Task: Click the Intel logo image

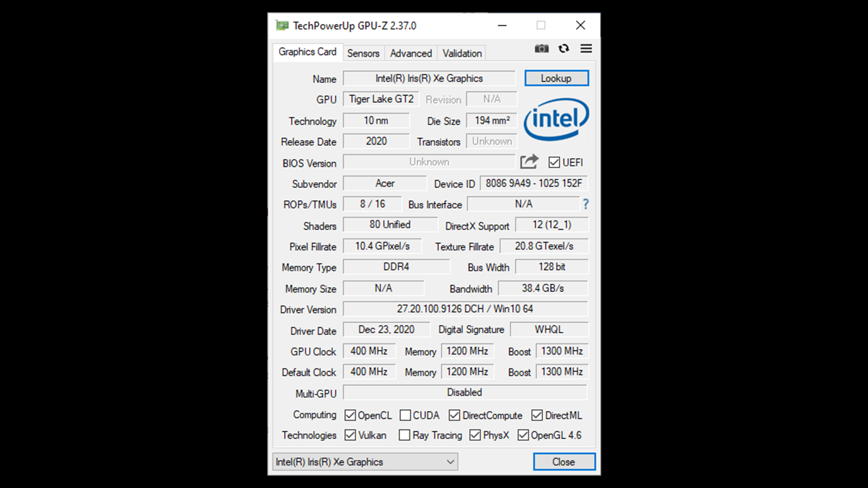Action: (556, 119)
